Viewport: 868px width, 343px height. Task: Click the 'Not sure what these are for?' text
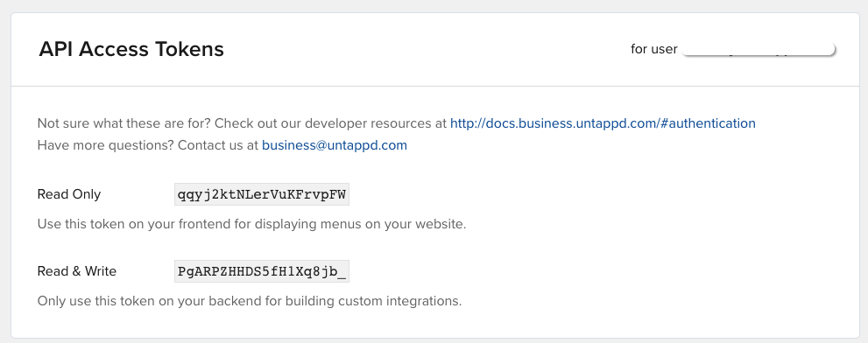point(124,122)
